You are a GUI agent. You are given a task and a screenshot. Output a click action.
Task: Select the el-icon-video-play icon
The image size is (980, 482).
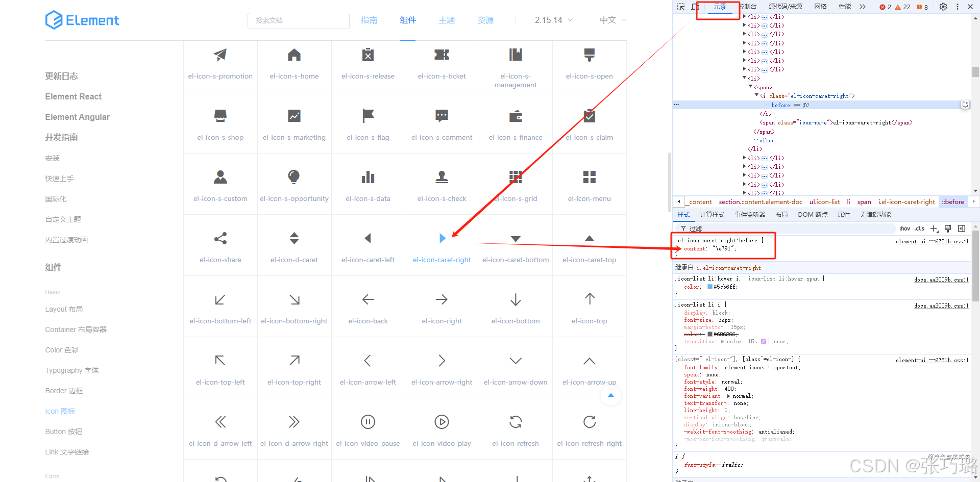442,422
